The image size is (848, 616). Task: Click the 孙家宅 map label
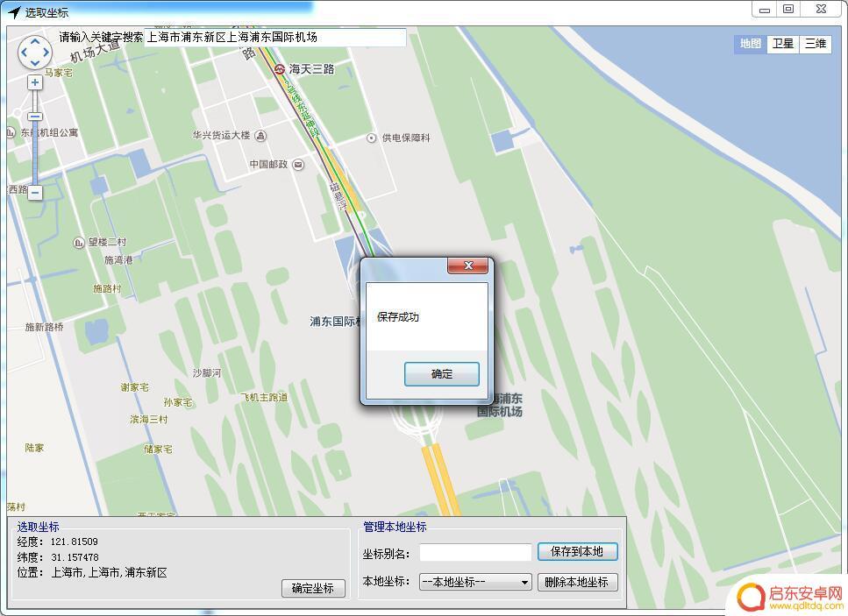pos(178,402)
